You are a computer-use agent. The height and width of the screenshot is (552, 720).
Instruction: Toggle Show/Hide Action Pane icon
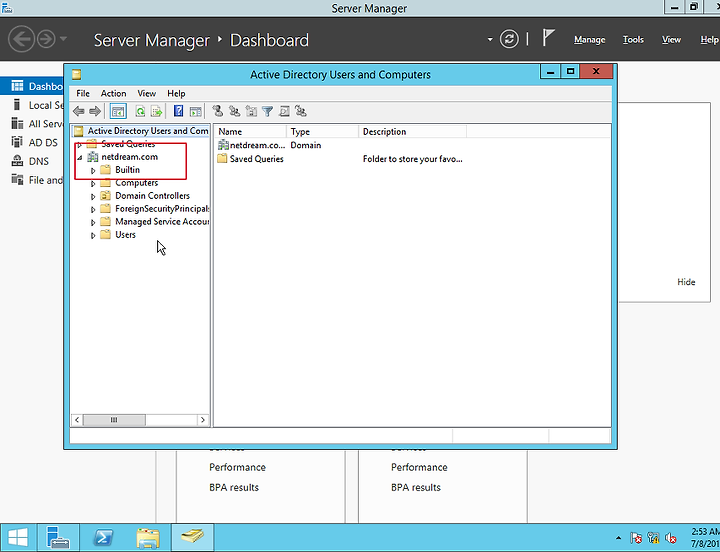pos(196,111)
